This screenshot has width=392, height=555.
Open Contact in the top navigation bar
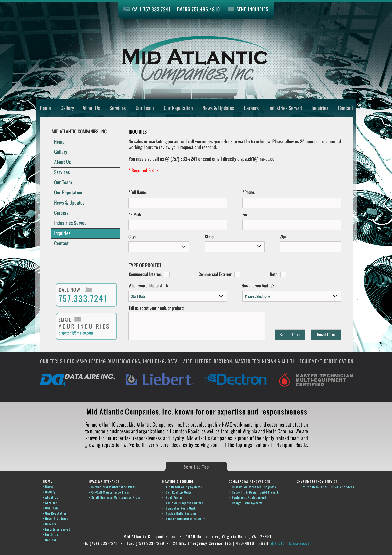click(x=345, y=108)
